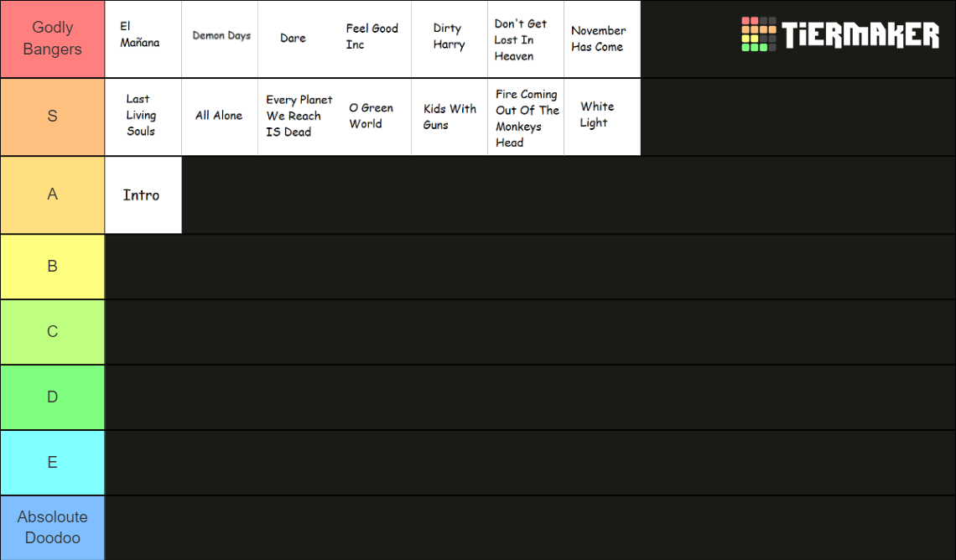Click the orange S tier label
The height and width of the screenshot is (560, 956).
click(x=53, y=117)
